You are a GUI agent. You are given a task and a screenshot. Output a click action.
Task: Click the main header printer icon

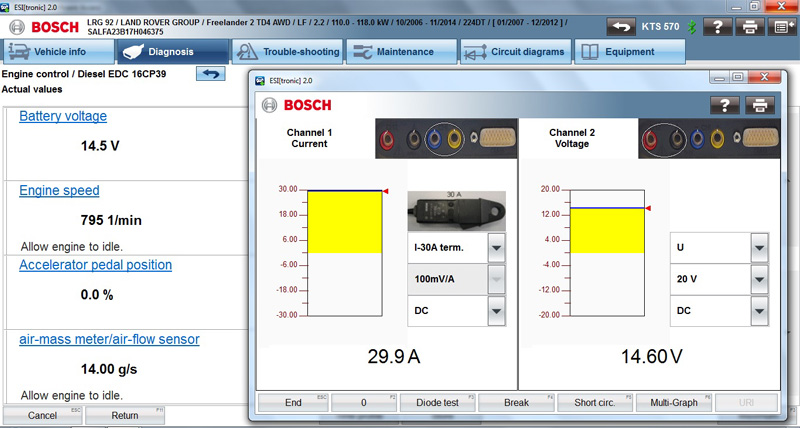click(x=749, y=27)
